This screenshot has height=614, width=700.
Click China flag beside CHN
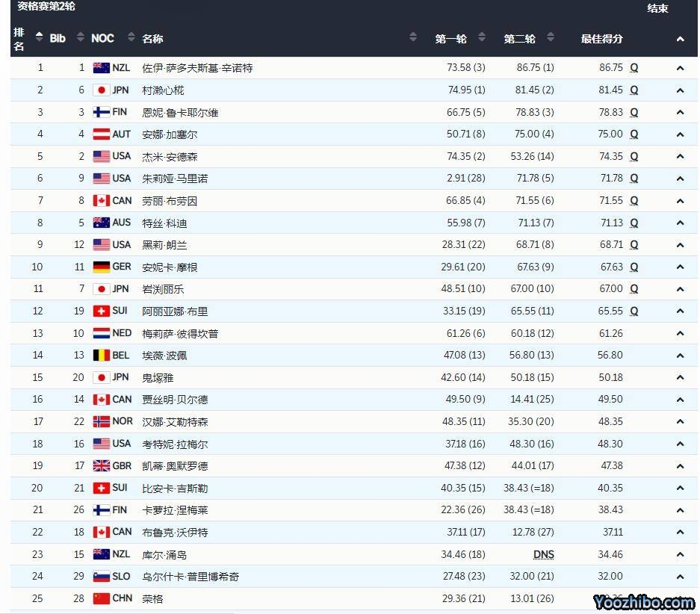coord(101,598)
